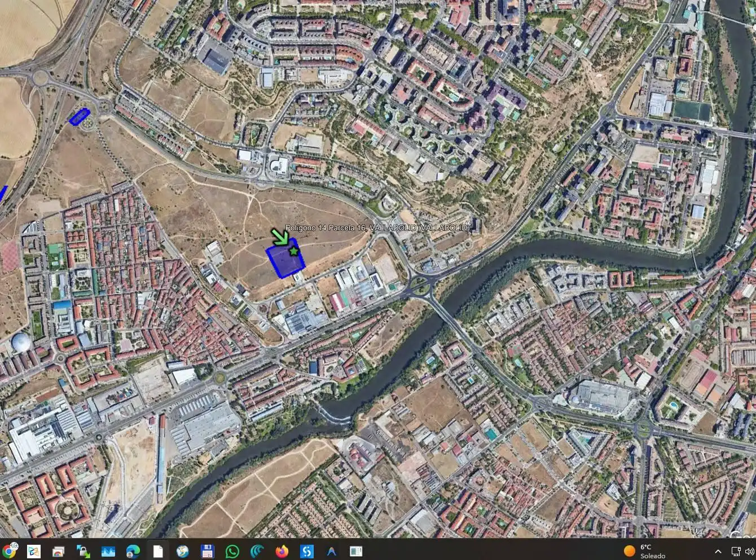Open the blue letter A taskbar app
Viewport: 756px width, 560px height.
(x=331, y=551)
